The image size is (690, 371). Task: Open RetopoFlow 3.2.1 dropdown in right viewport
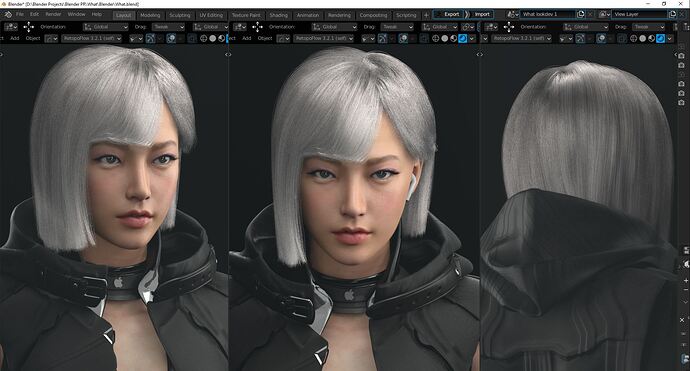coord(521,38)
